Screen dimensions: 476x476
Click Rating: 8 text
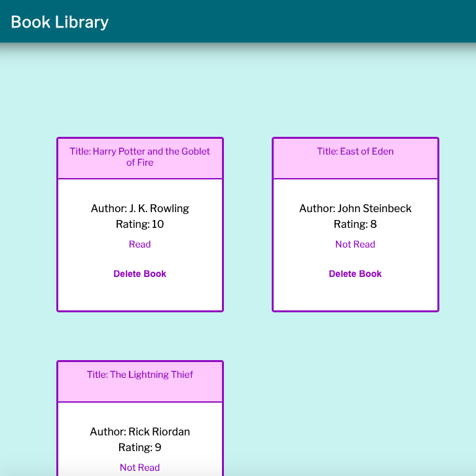tap(355, 225)
